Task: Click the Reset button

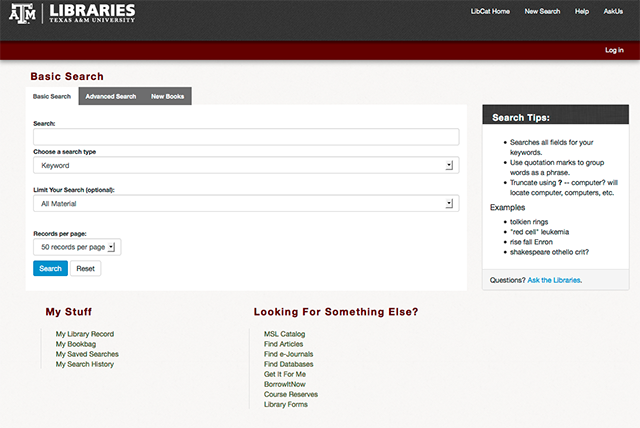Action: [x=85, y=269]
